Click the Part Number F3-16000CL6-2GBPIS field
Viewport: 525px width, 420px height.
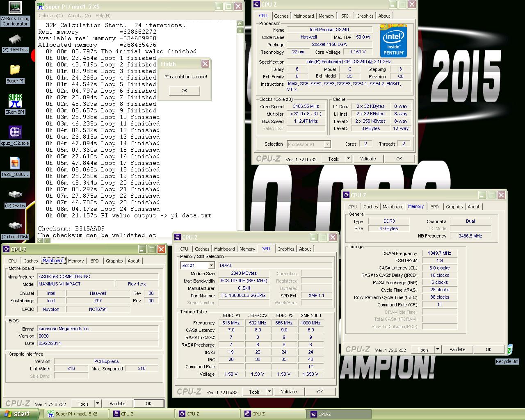click(244, 295)
